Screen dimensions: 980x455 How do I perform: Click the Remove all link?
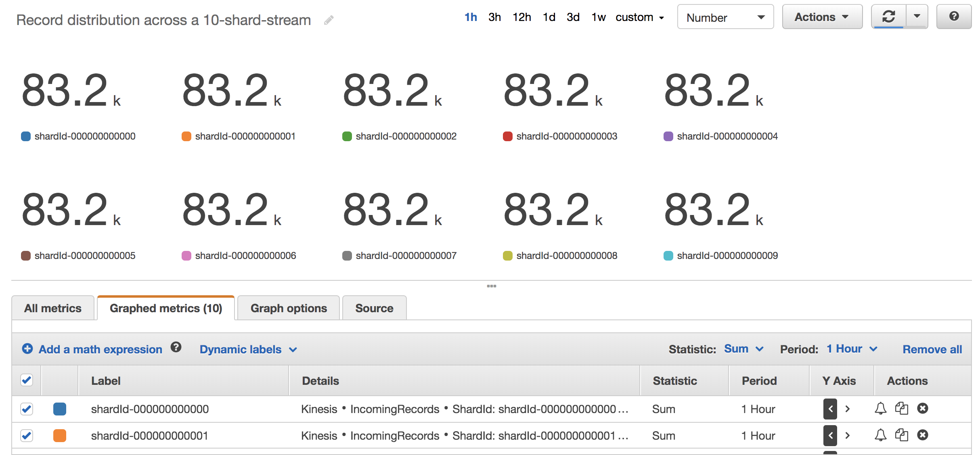pos(932,349)
